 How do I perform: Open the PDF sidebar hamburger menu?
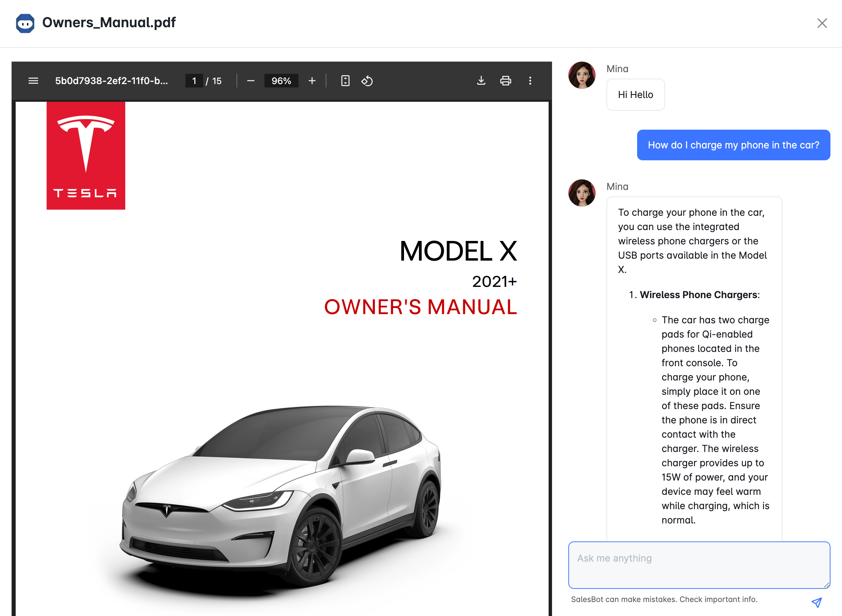33,81
